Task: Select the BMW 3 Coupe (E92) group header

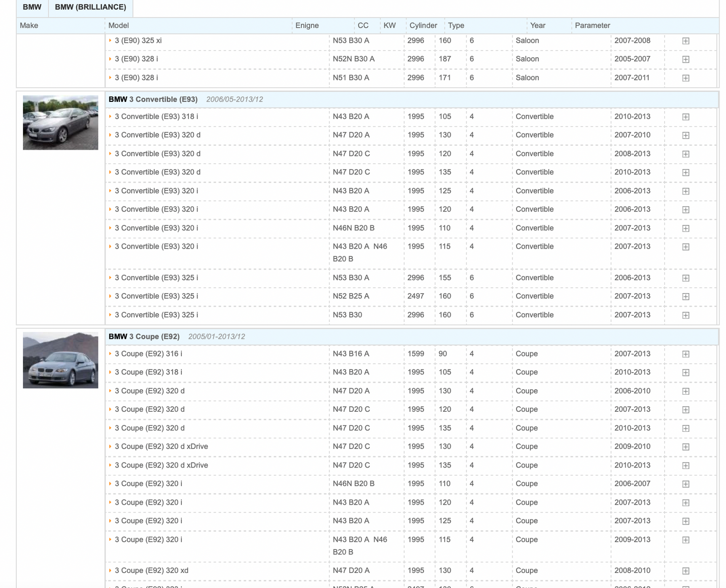Action: tap(411, 336)
